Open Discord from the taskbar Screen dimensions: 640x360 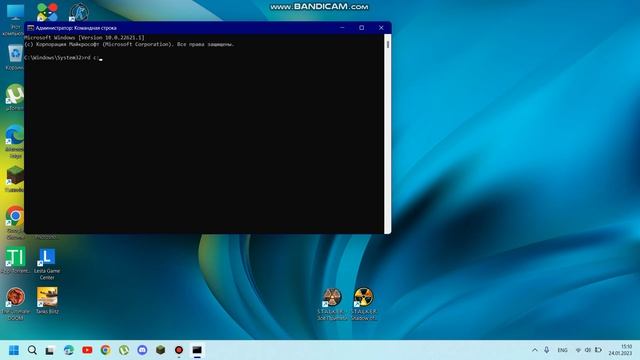point(142,350)
